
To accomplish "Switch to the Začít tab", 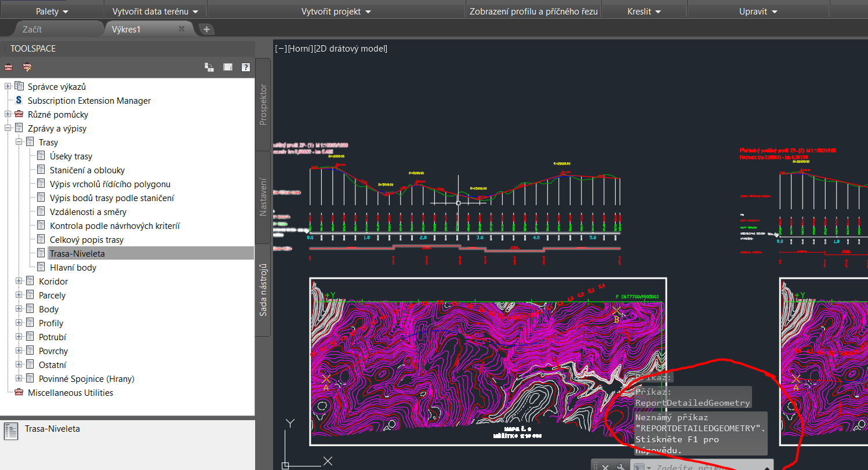I will 32,29.
